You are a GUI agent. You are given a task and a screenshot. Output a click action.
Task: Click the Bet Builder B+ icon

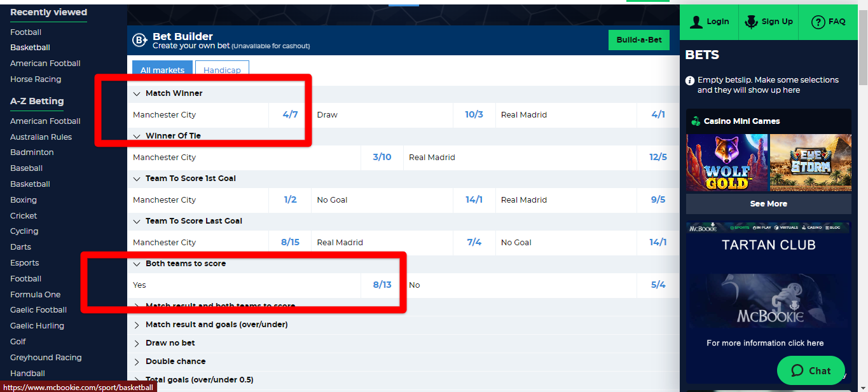point(140,41)
